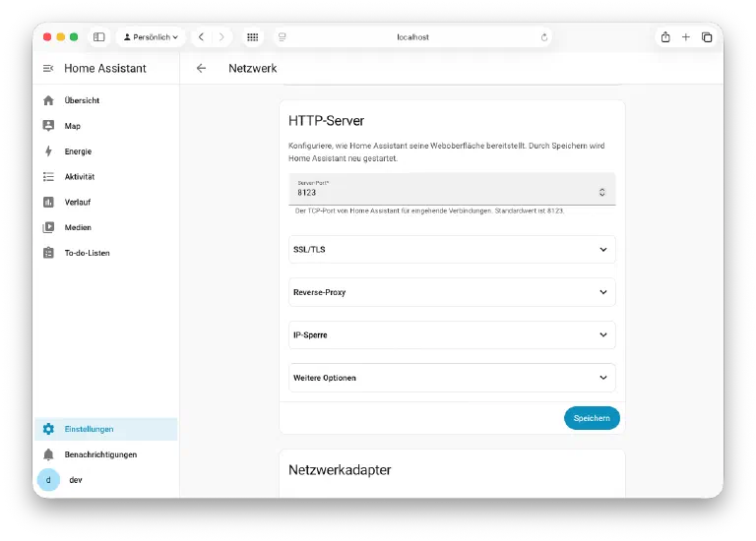Open the Safari share menu

tap(665, 37)
